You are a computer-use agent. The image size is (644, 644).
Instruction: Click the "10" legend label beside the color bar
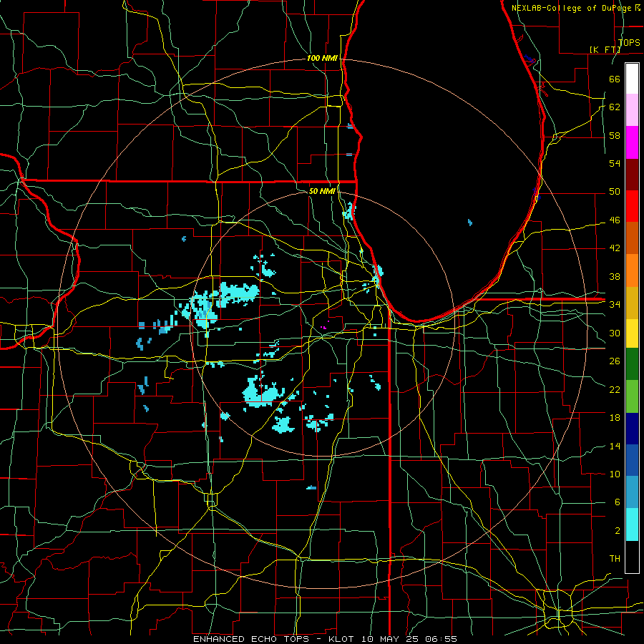click(x=615, y=474)
